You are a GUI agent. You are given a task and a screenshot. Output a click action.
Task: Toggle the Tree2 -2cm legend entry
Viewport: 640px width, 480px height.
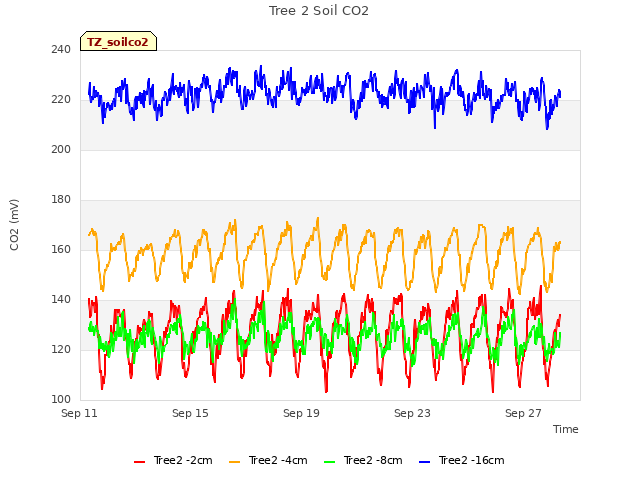[x=173, y=460]
